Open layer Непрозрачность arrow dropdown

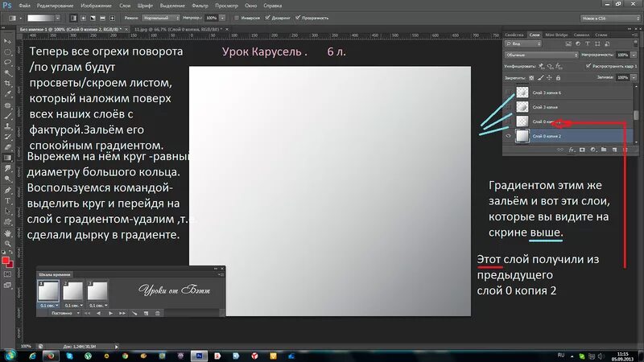634,55
